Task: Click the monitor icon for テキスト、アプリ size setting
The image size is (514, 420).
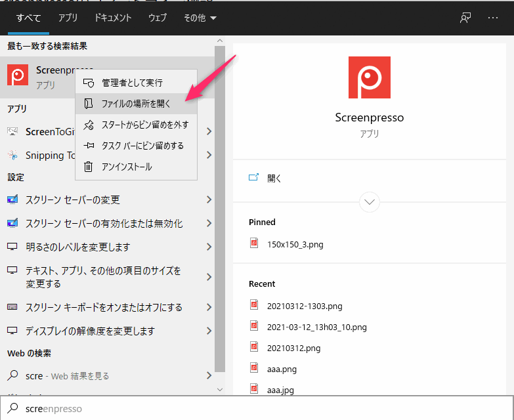Action: pyautogui.click(x=12, y=270)
